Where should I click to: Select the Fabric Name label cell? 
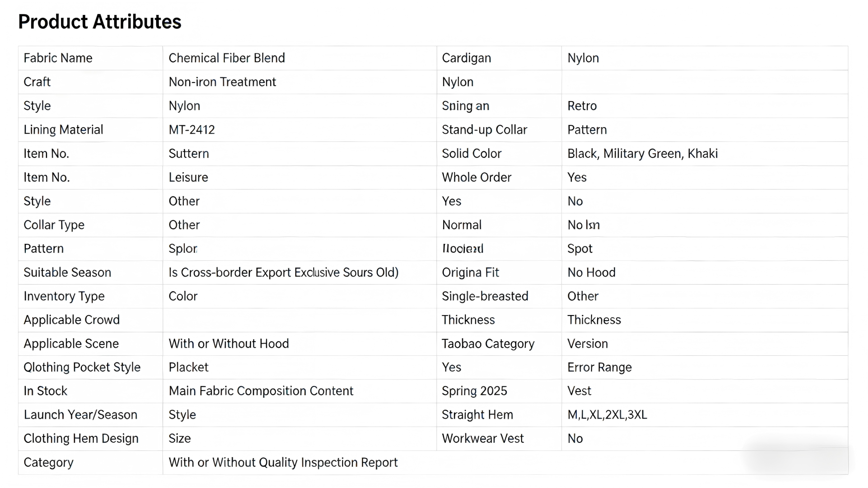tap(58, 58)
